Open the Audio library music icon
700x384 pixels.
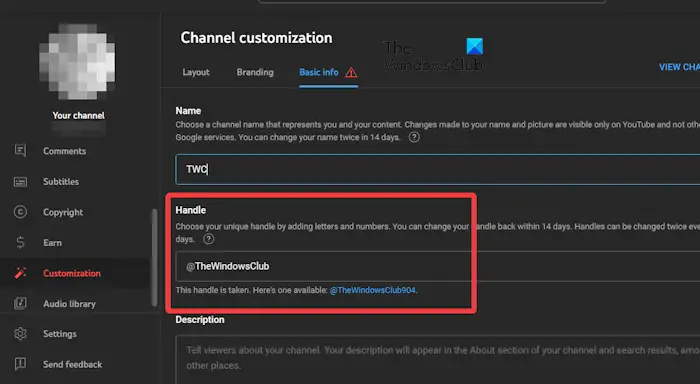20,303
